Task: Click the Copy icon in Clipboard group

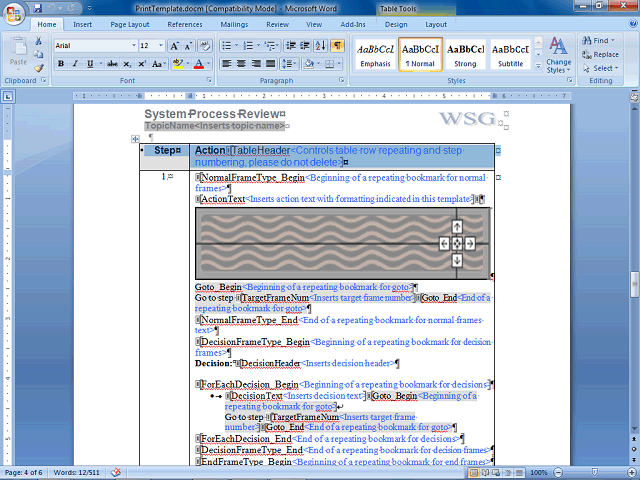Action: click(x=38, y=54)
